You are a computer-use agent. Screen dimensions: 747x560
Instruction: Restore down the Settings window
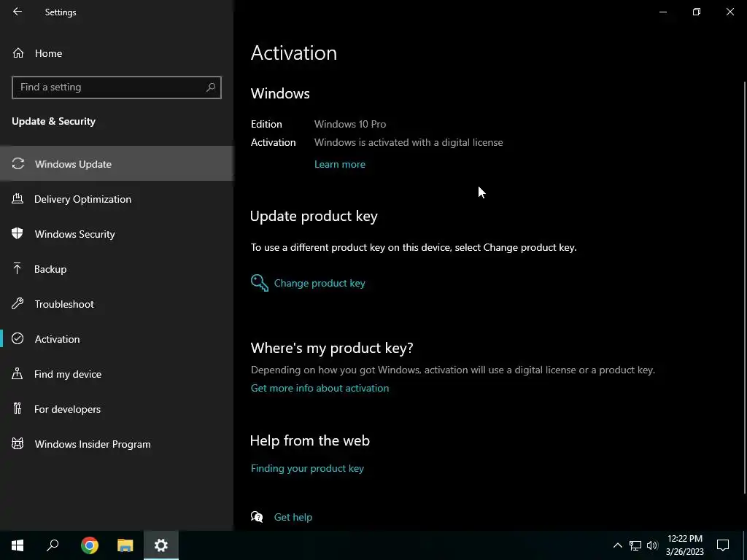pyautogui.click(x=697, y=12)
